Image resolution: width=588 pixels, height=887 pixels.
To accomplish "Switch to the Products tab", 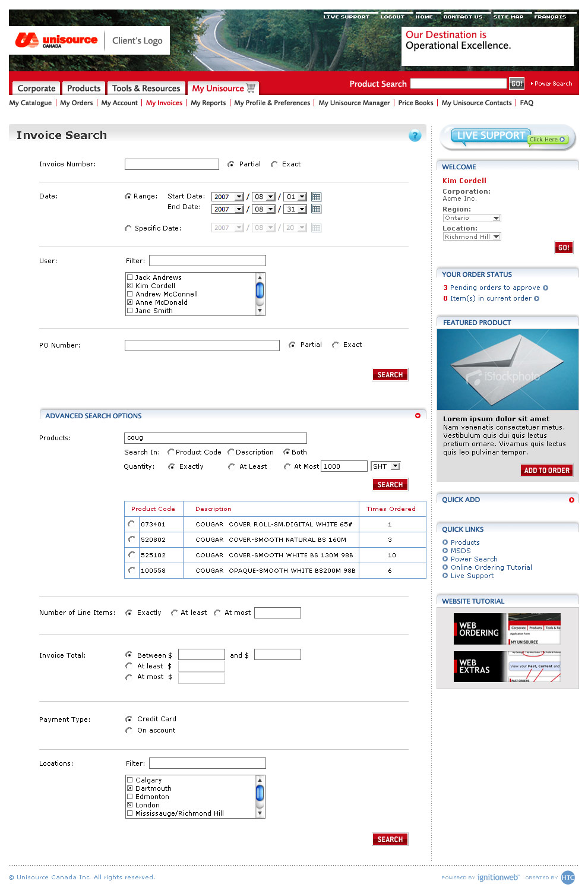I will (84, 89).
